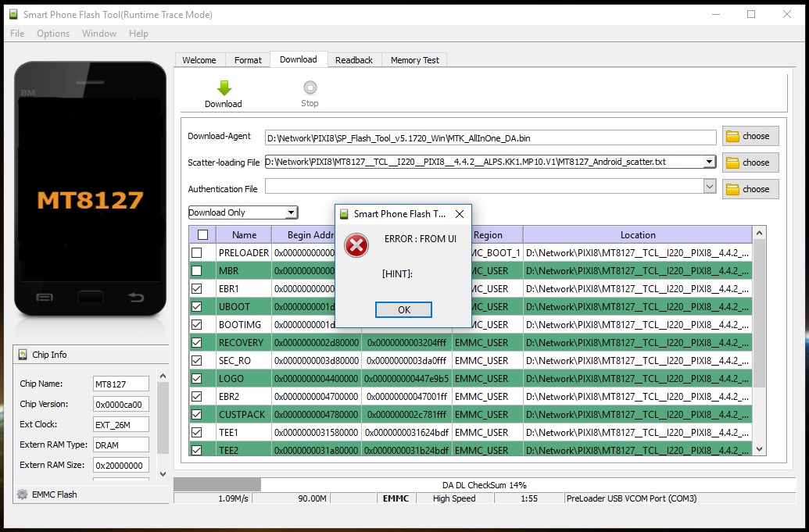This screenshot has height=532, width=809.
Task: Switch to the Format tab
Action: (248, 60)
